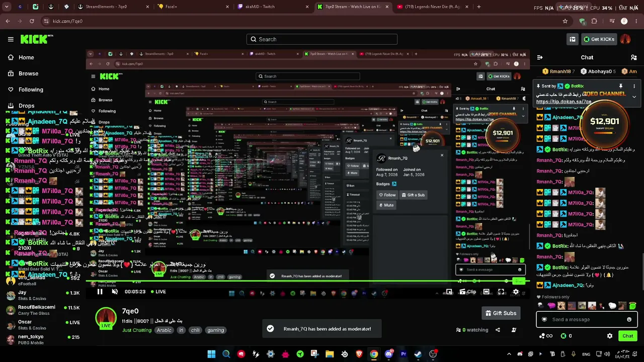Click the Arabic tag
This screenshot has width=644, height=362.
[x=164, y=330]
